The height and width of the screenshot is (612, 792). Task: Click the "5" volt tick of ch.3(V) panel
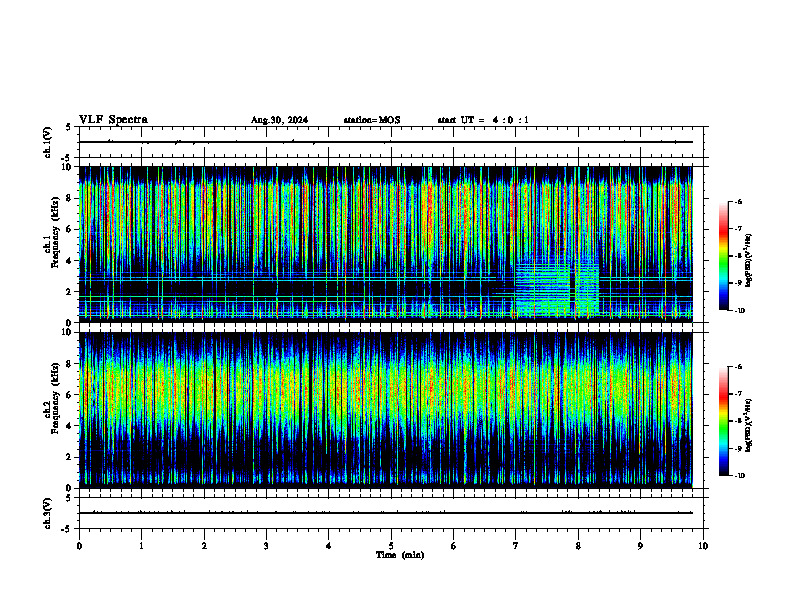click(68, 499)
